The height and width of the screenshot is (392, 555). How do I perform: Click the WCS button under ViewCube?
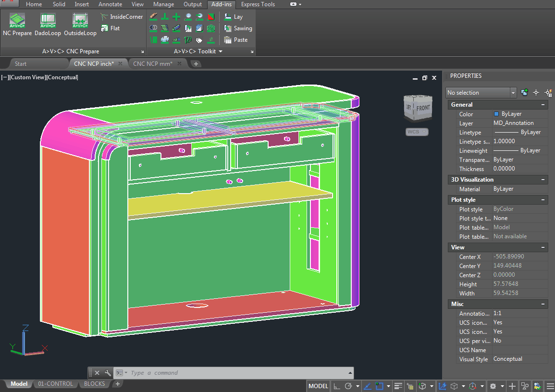[415, 132]
